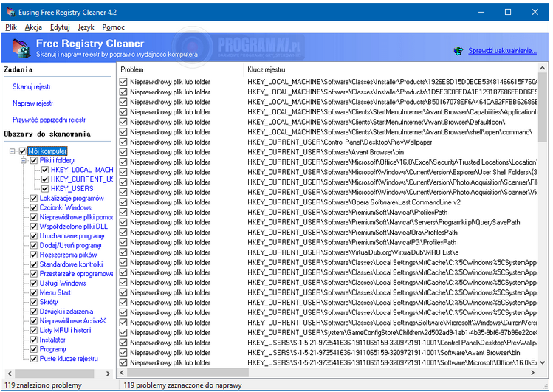Uncheck the Mój komputer checkbox
Screen dimensions: 553x392
[x=23, y=151]
